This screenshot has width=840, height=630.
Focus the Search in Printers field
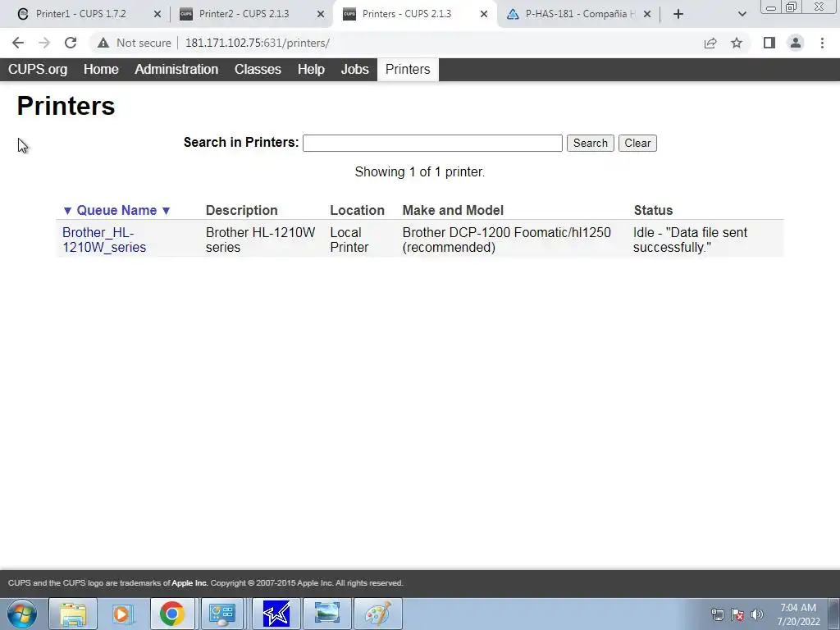pyautogui.click(x=432, y=143)
